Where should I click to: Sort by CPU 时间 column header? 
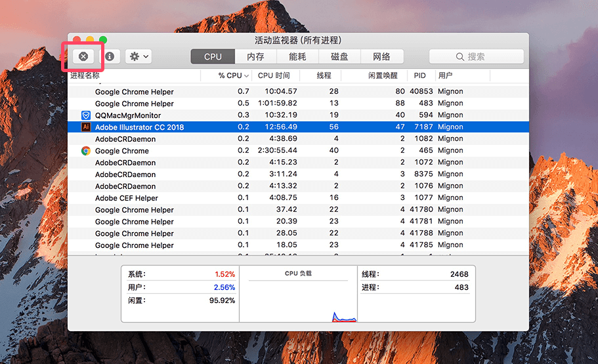point(274,75)
